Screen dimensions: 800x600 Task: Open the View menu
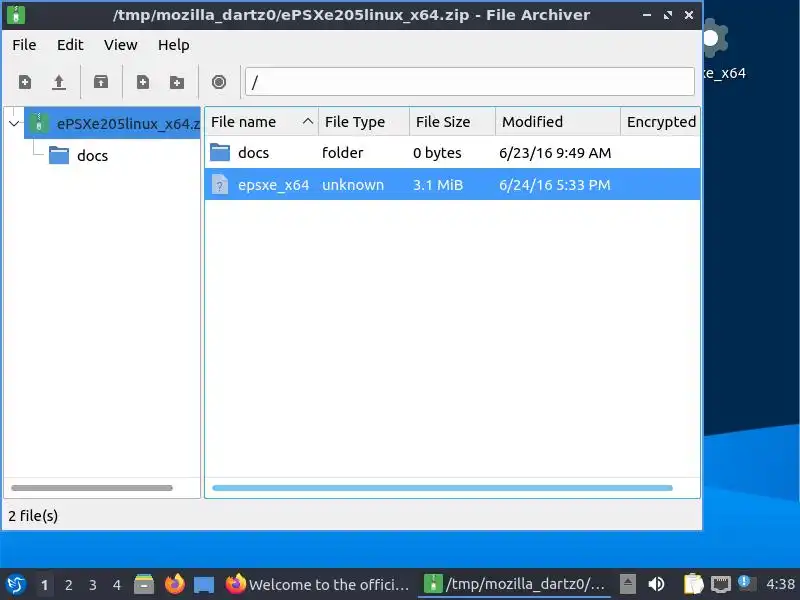pyautogui.click(x=120, y=45)
